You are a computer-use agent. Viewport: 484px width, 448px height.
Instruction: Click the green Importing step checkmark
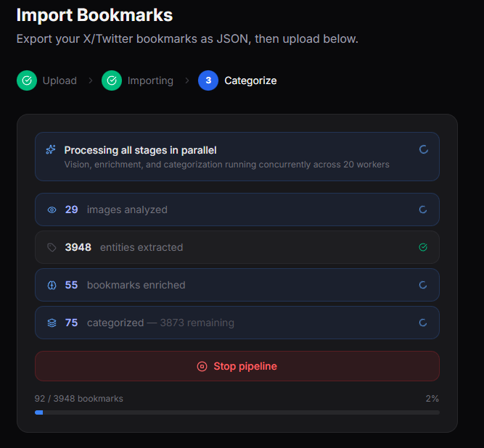coord(112,80)
